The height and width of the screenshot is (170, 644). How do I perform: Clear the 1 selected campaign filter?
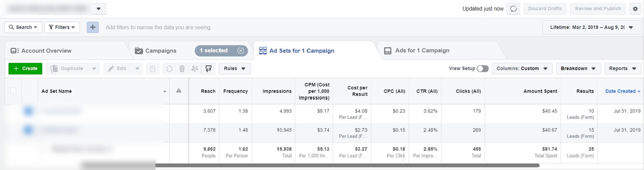[x=240, y=51]
